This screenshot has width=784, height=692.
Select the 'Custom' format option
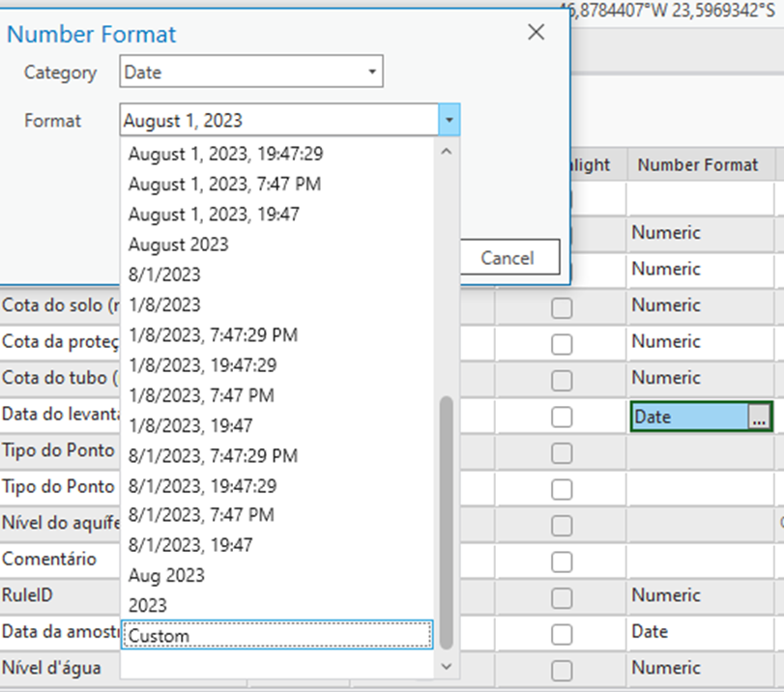tap(276, 636)
